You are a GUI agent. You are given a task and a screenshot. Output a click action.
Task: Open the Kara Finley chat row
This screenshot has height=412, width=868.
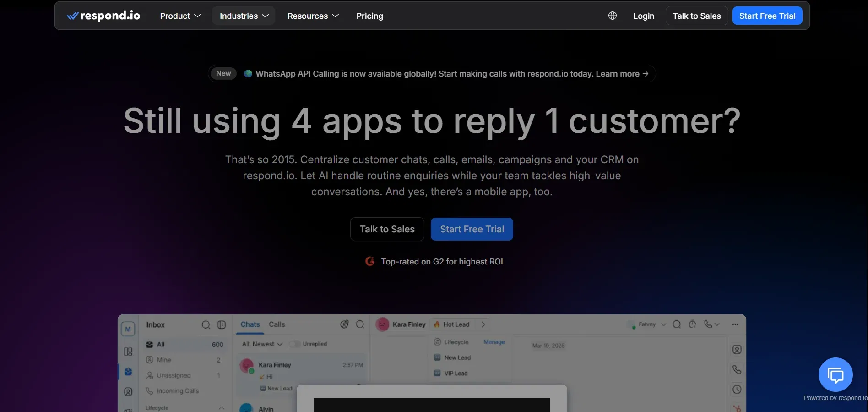(x=302, y=376)
